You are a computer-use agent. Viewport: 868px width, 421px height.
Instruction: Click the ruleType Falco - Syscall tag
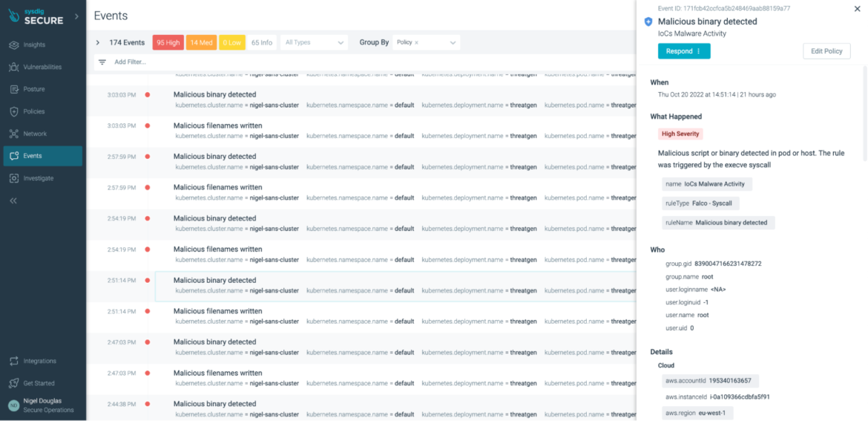tap(700, 203)
